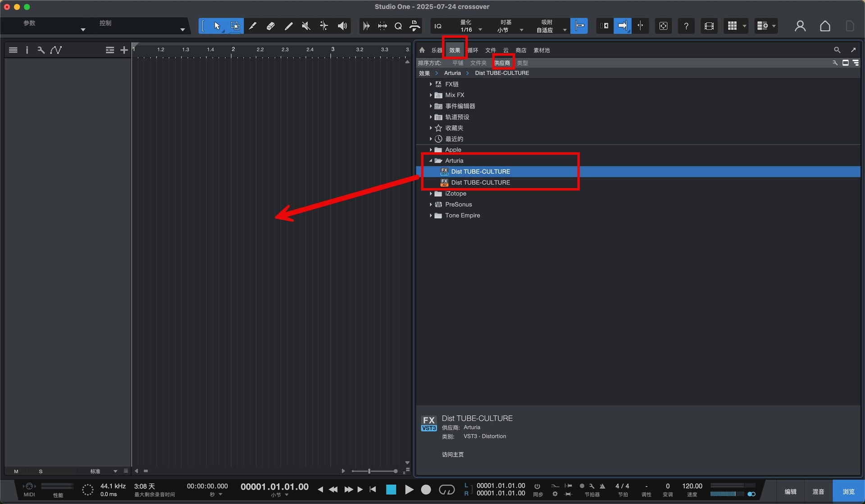Open the user account icon
865x504 pixels.
click(800, 26)
